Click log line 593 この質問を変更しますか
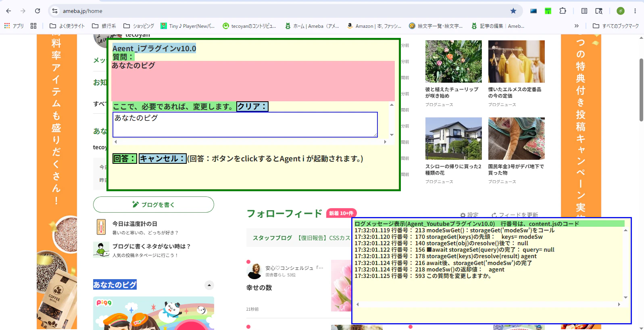 423,276
